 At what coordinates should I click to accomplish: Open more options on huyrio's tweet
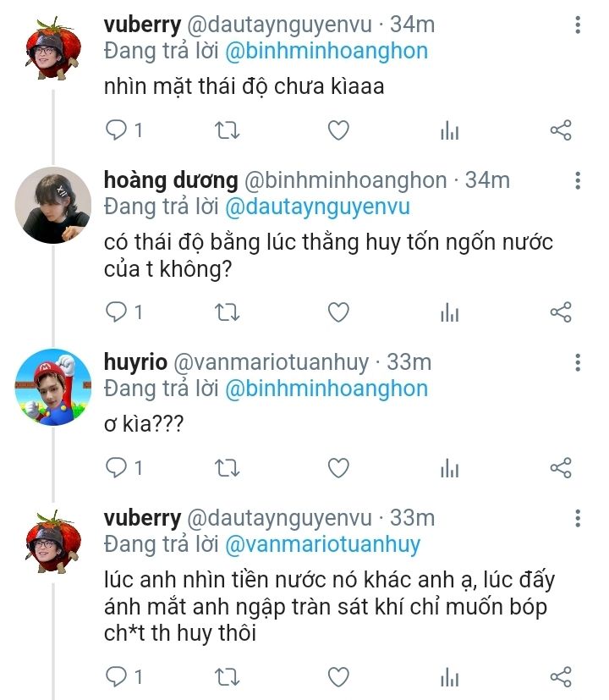[577, 363]
